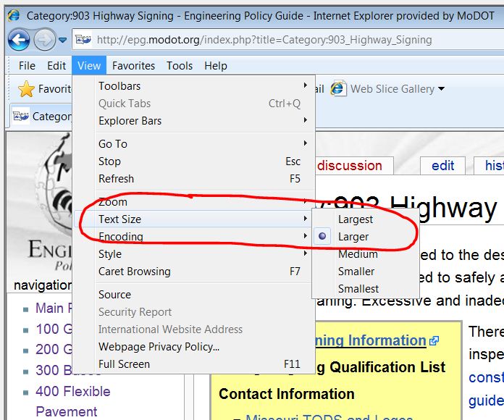The image size is (504, 420).
Task: Select Smaller text size option
Action: [x=366, y=272]
